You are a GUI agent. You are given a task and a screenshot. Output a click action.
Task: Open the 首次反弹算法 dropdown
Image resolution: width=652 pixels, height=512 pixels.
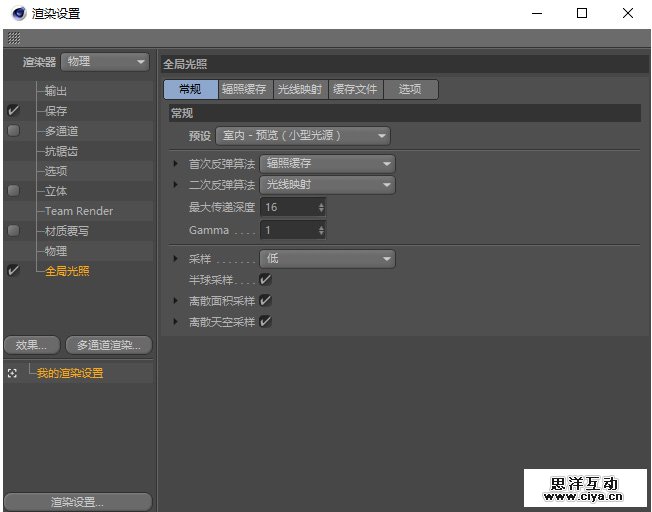(327, 164)
